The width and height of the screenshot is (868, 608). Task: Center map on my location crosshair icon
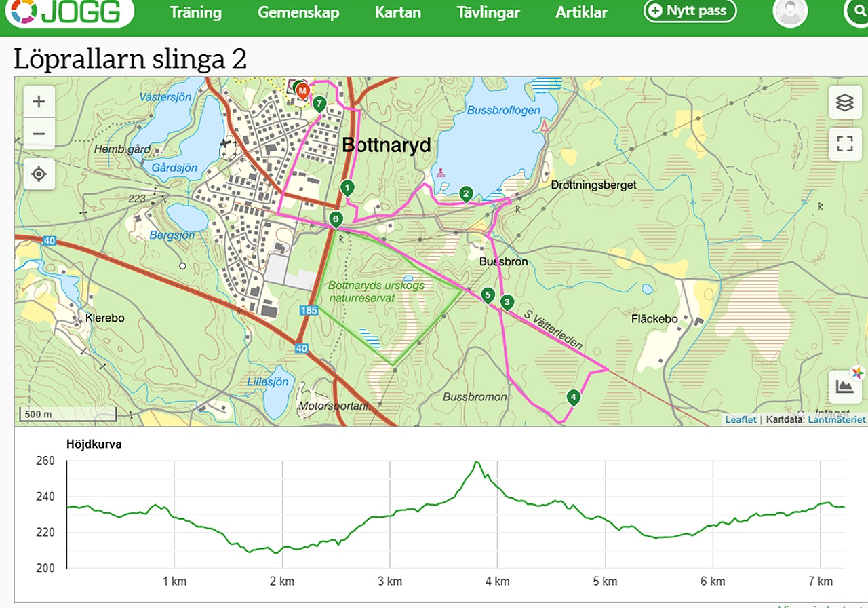click(39, 174)
